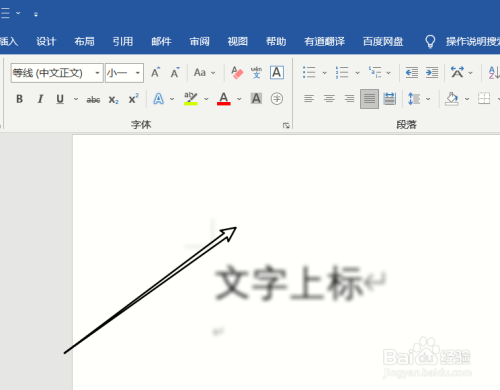The width and height of the screenshot is (500, 390).
Task: Increase font size with the grow font icon
Action: pyautogui.click(x=155, y=72)
